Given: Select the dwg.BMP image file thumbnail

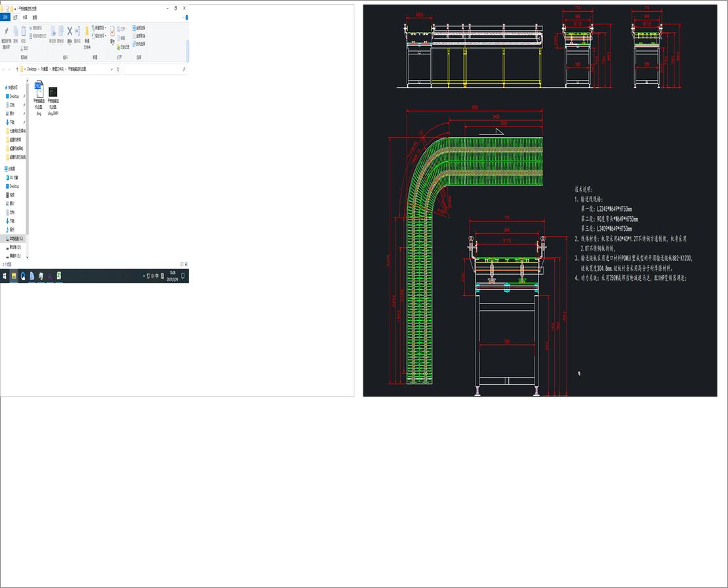Looking at the screenshot, I should 53,92.
